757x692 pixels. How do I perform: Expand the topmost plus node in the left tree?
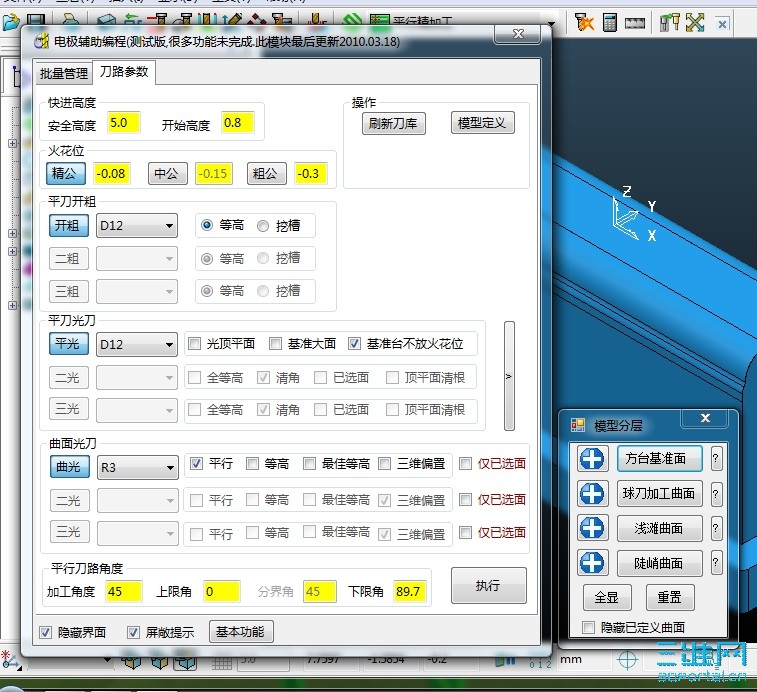[13, 143]
